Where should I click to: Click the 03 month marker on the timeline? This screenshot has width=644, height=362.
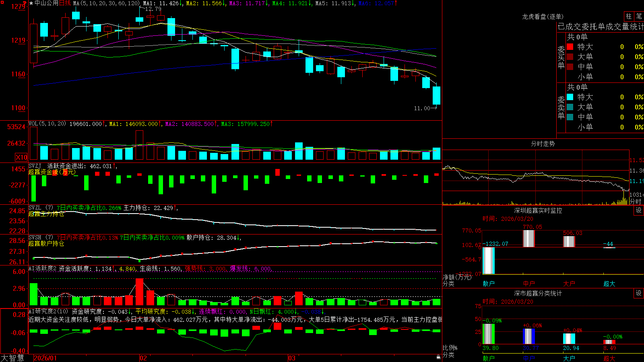(x=292, y=358)
